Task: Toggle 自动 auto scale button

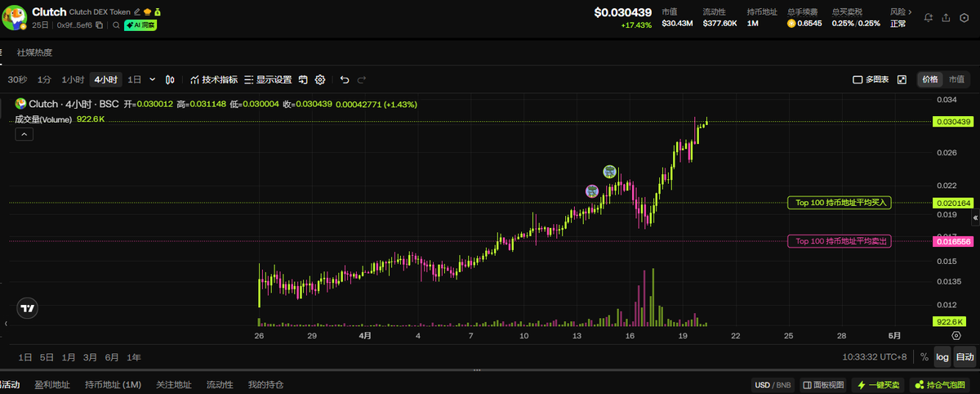Action: 964,357
